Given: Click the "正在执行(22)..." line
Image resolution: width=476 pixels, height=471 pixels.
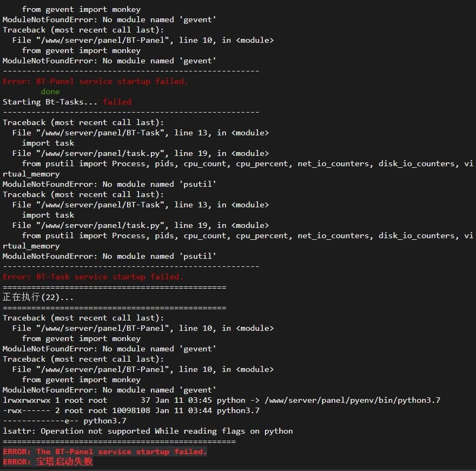Looking at the screenshot, I should [x=38, y=297].
